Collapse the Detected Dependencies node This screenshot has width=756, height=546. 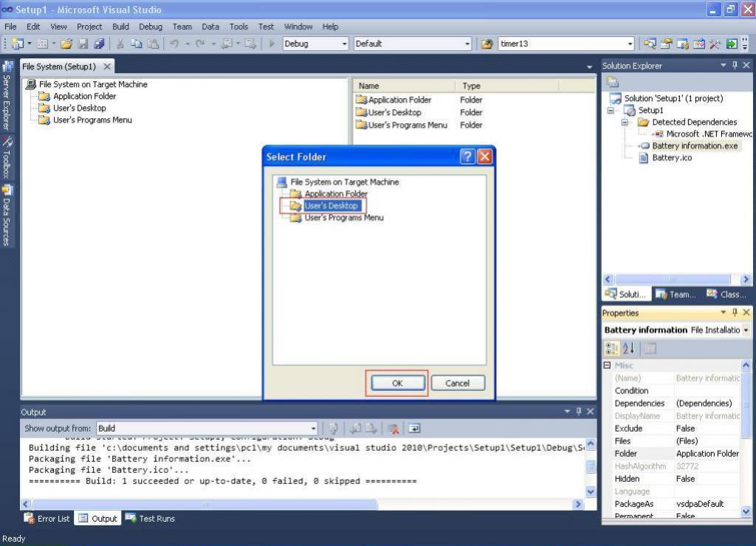tap(625, 122)
